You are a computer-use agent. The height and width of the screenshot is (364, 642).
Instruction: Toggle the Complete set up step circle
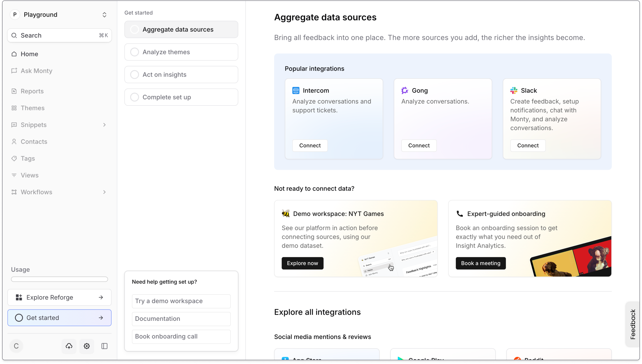[135, 97]
